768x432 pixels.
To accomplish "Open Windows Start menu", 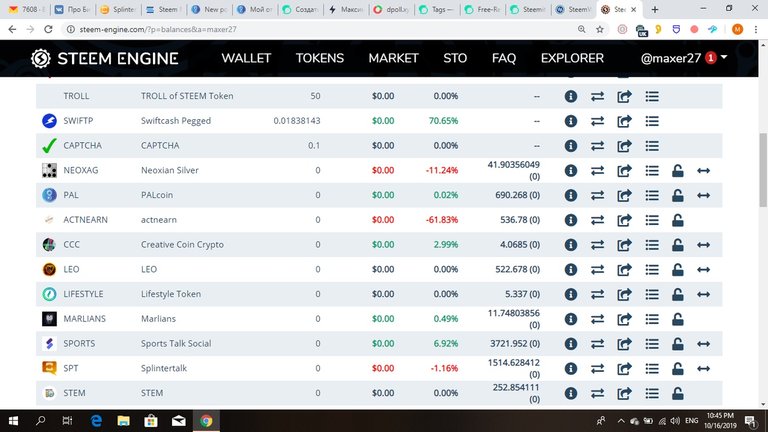I will coord(14,421).
